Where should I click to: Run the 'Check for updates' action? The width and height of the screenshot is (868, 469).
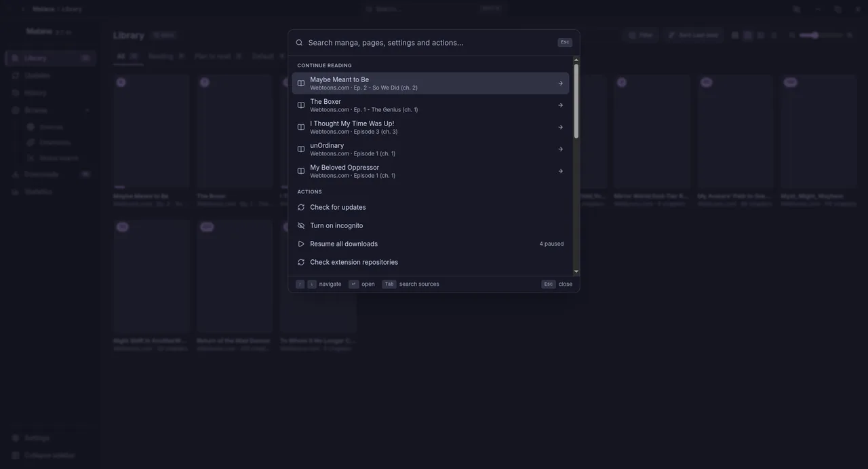[431, 207]
